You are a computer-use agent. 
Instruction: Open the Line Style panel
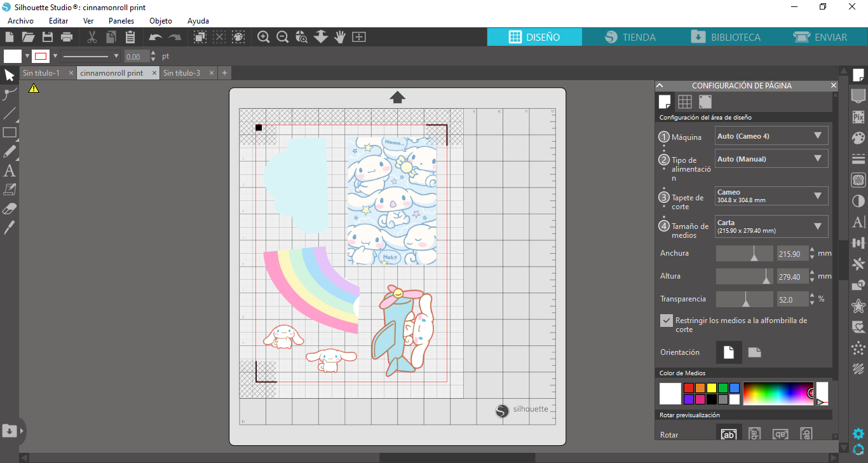click(858, 159)
